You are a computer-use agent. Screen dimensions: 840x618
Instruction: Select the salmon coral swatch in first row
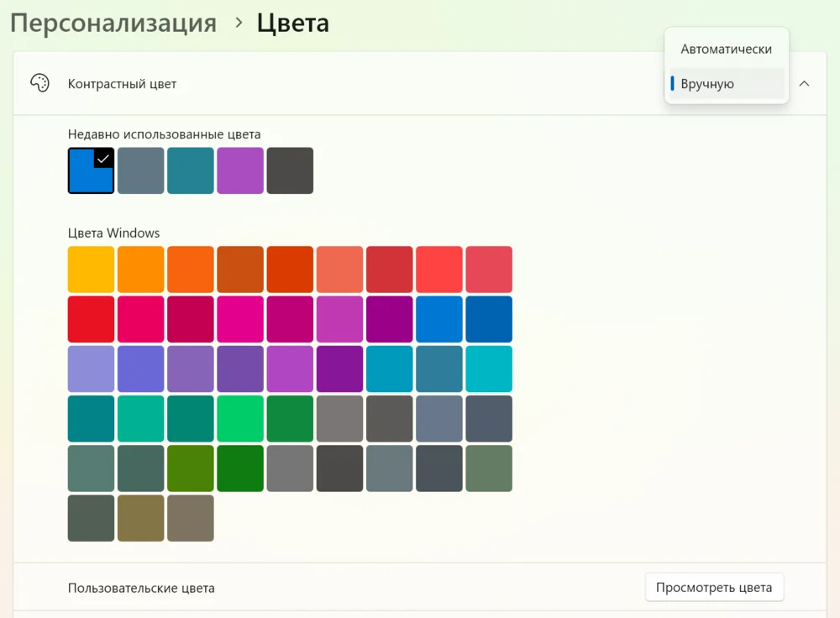tap(339, 270)
